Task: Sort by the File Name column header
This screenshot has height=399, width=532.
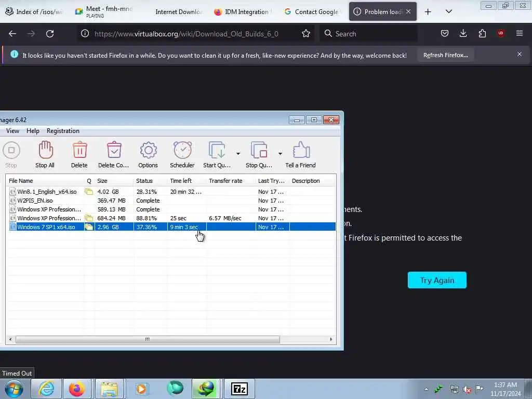Action: pyautogui.click(x=45, y=181)
